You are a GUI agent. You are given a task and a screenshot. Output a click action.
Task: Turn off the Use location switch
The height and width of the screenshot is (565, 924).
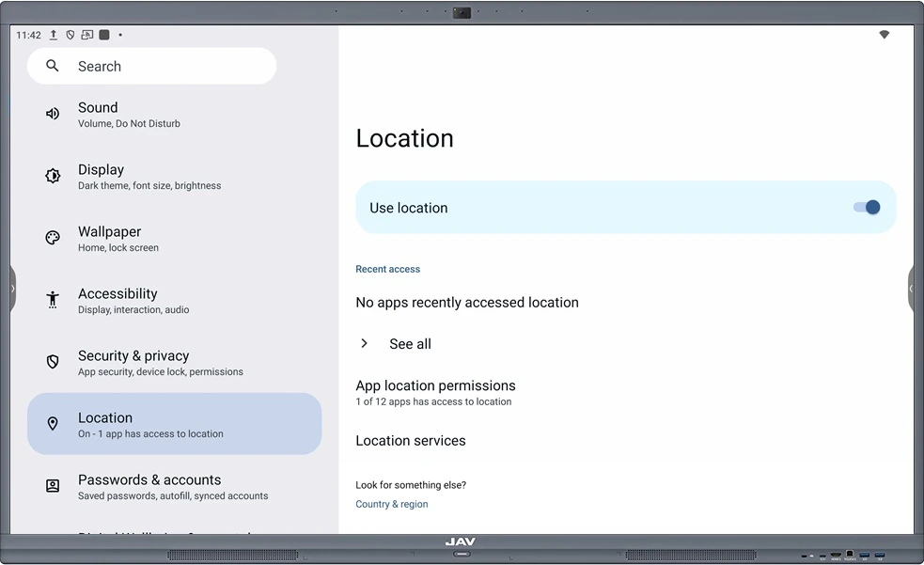coord(866,208)
